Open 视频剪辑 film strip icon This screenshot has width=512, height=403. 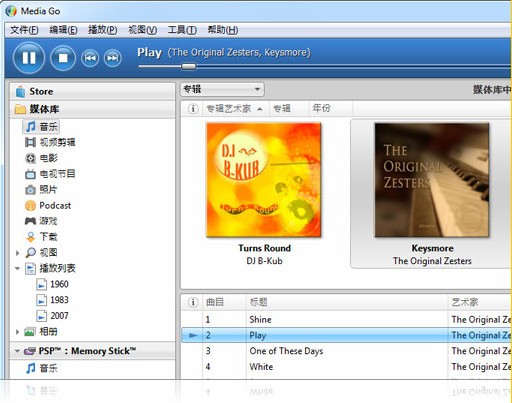(30, 142)
